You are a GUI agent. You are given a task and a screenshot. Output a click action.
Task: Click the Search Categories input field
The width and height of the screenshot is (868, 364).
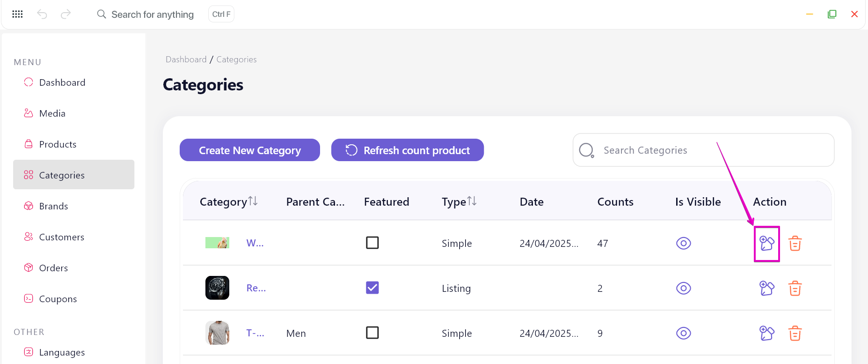[703, 150]
